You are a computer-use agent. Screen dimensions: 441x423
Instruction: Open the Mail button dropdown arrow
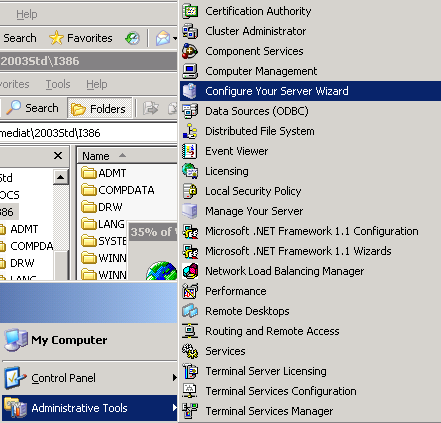[x=175, y=39]
